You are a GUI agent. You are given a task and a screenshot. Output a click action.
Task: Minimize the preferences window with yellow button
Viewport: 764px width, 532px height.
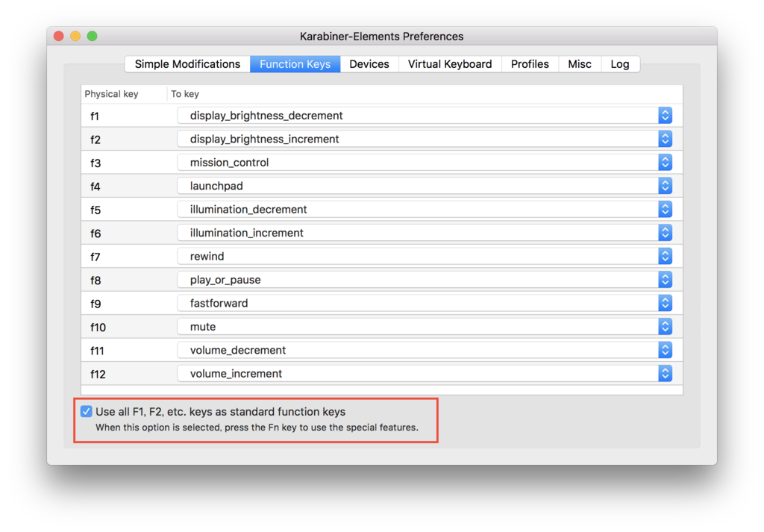pos(75,36)
